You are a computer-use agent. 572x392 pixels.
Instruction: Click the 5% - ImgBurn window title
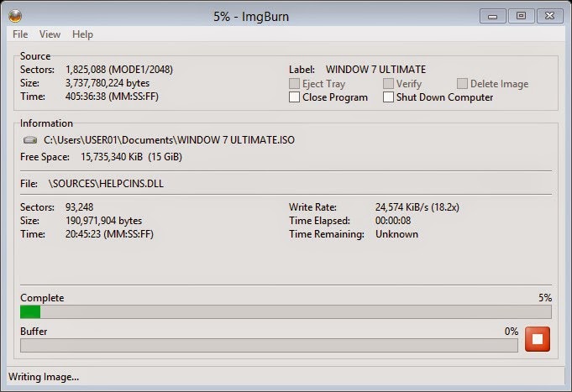(x=251, y=17)
